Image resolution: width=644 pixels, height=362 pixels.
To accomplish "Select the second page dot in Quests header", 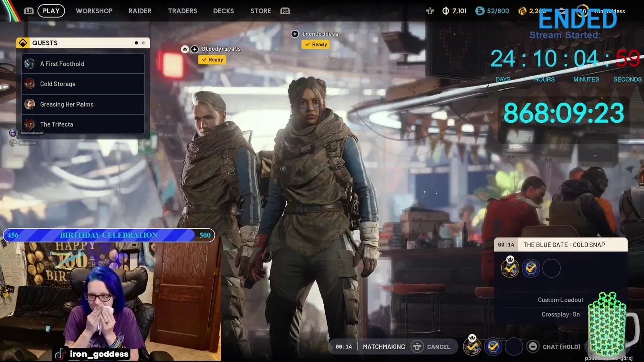I will click(143, 43).
